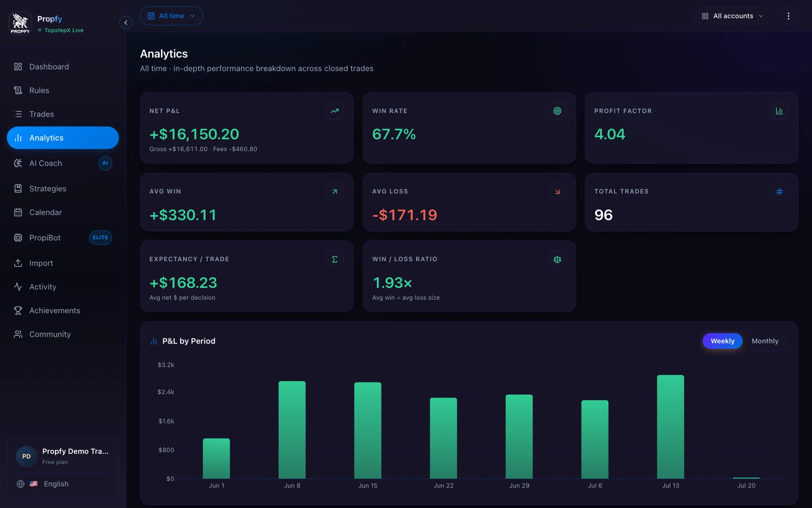This screenshot has height=508, width=812.
Task: Click the globe language icon
Action: pos(20,484)
